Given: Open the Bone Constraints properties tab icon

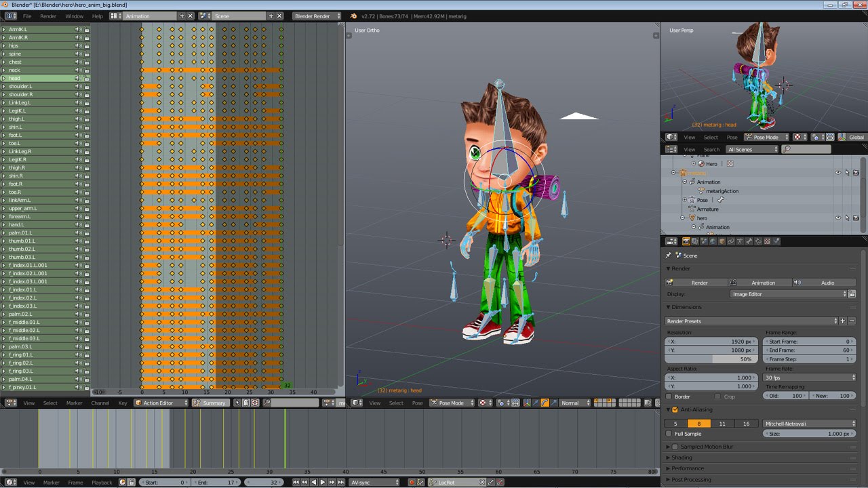Looking at the screenshot, I should pyautogui.click(x=758, y=241).
